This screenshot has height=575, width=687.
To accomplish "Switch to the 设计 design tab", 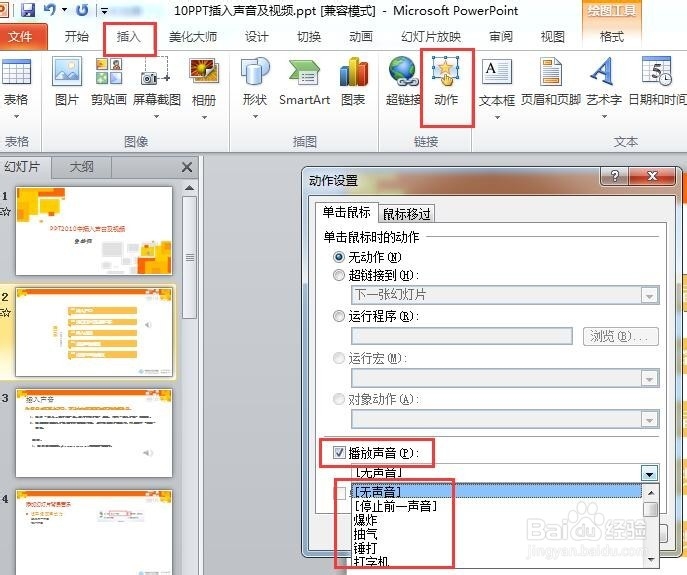I will coord(256,37).
